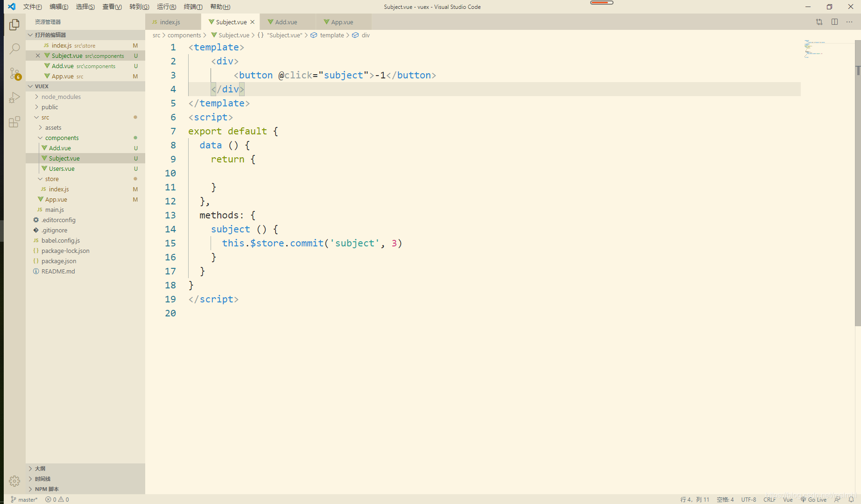This screenshot has height=504, width=861.
Task: Collapse the components folder
Action: (x=85, y=138)
